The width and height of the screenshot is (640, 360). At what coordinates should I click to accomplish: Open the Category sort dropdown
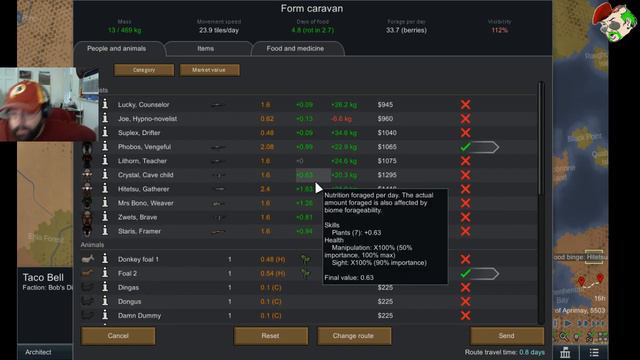(x=144, y=70)
